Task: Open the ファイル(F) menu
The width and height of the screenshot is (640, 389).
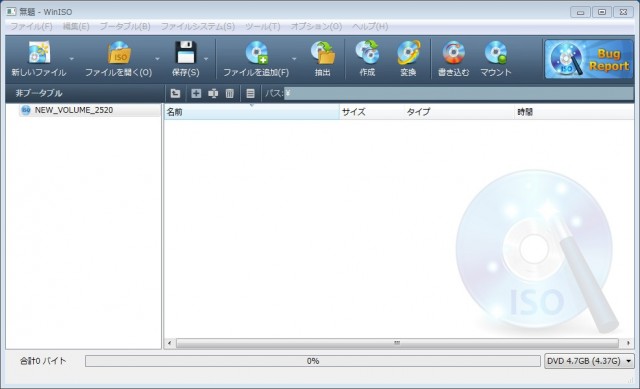Action: click(31, 27)
